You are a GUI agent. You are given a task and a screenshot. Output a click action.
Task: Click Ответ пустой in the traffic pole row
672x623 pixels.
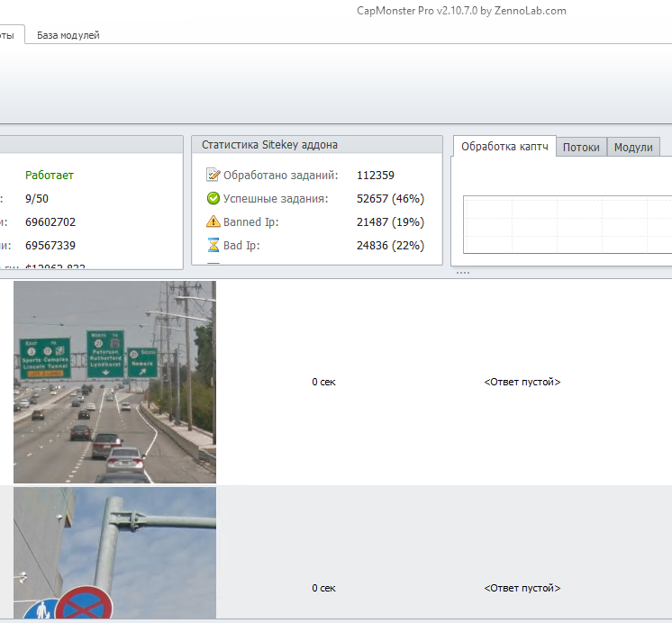[x=522, y=588]
